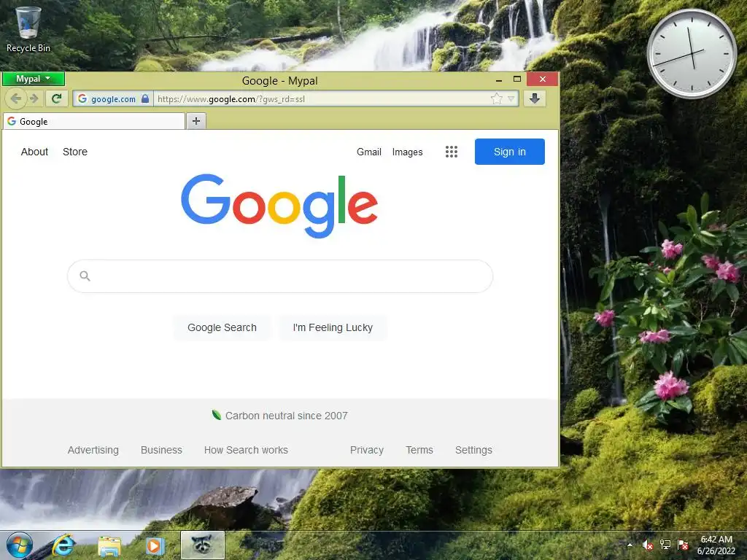Open the Settings footer link
747x560 pixels.
pos(473,450)
